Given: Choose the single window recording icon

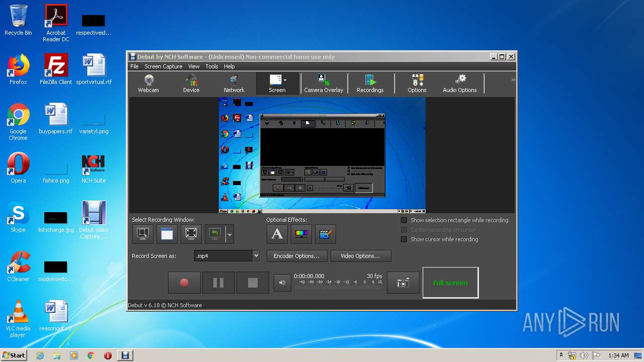Looking at the screenshot, I should click(167, 234).
